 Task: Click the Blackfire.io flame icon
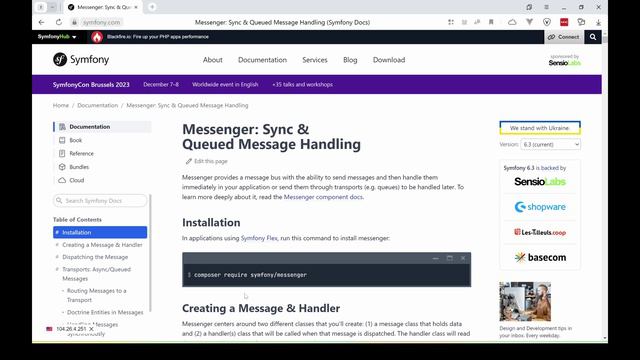(x=97, y=37)
